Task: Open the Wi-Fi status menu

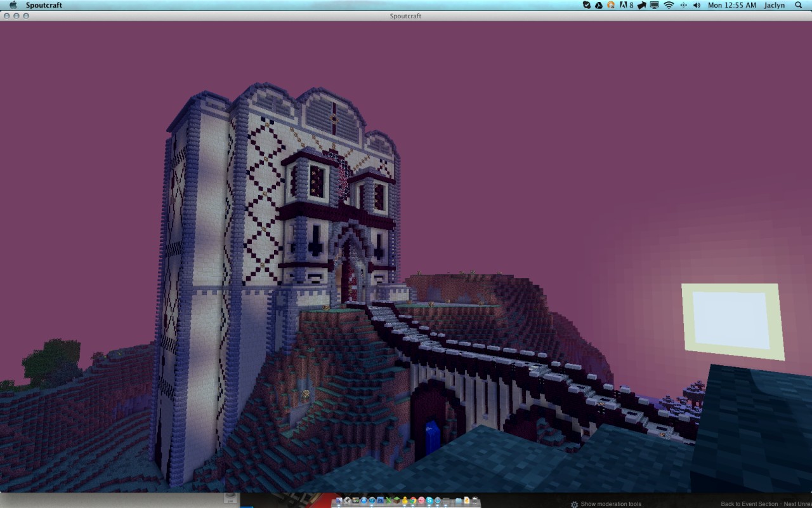Action: (669, 5)
